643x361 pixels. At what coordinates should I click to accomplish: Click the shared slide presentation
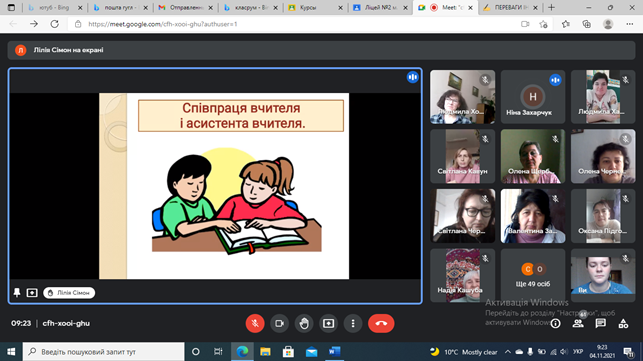point(224,186)
